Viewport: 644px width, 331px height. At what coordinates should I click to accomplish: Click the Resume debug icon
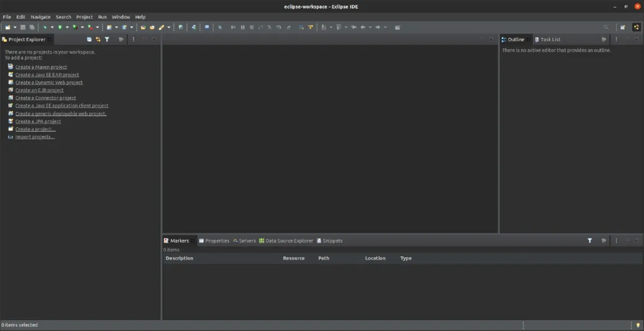234,27
